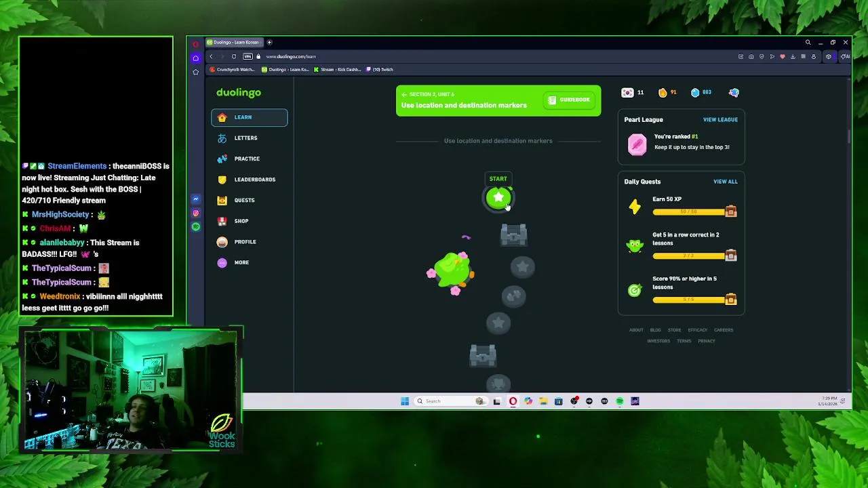
Task: Click the heart bookmark icon in toolbar
Action: pos(782,57)
